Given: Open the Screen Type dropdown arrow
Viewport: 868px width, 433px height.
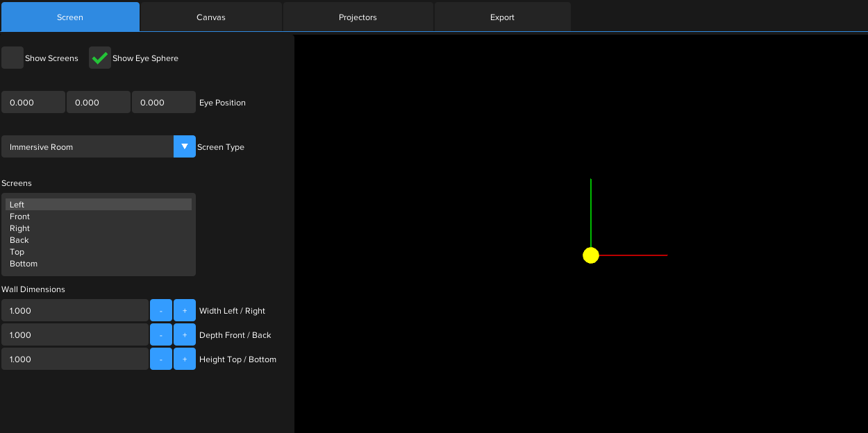Looking at the screenshot, I should pos(185,146).
